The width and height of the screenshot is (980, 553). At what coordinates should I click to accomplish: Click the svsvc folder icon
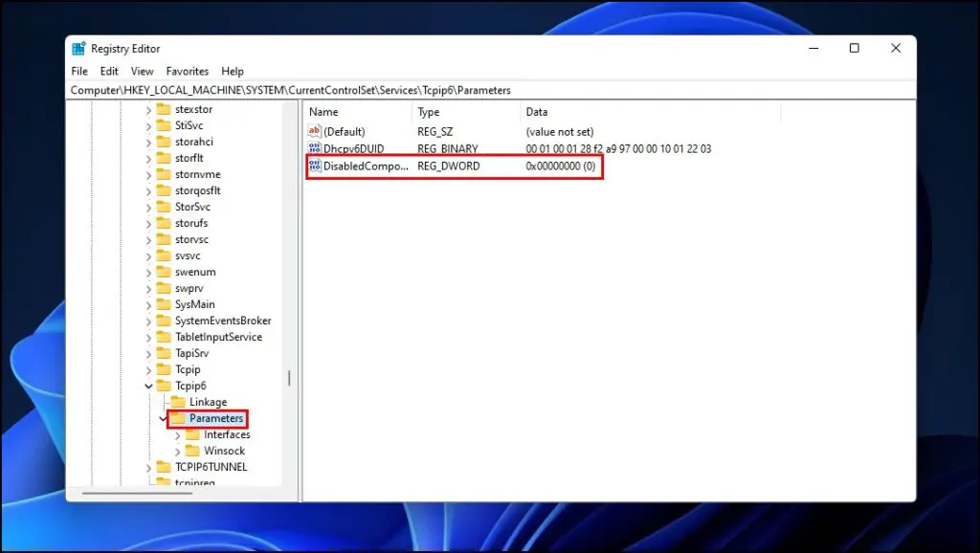pos(164,254)
